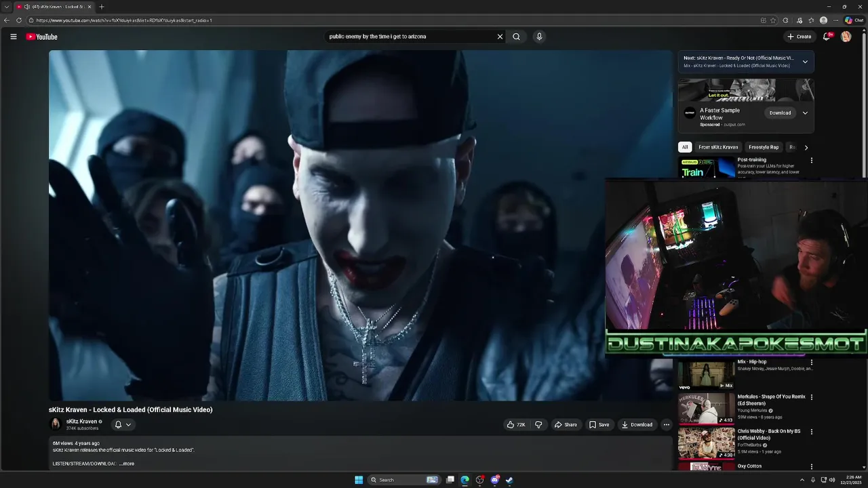The height and width of the screenshot is (488, 868).
Task: Open Mix - Hip-hop thumbnail
Action: 707,374
